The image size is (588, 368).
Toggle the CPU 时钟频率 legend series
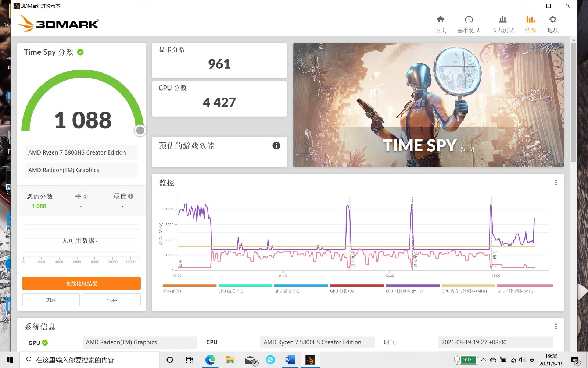412,289
